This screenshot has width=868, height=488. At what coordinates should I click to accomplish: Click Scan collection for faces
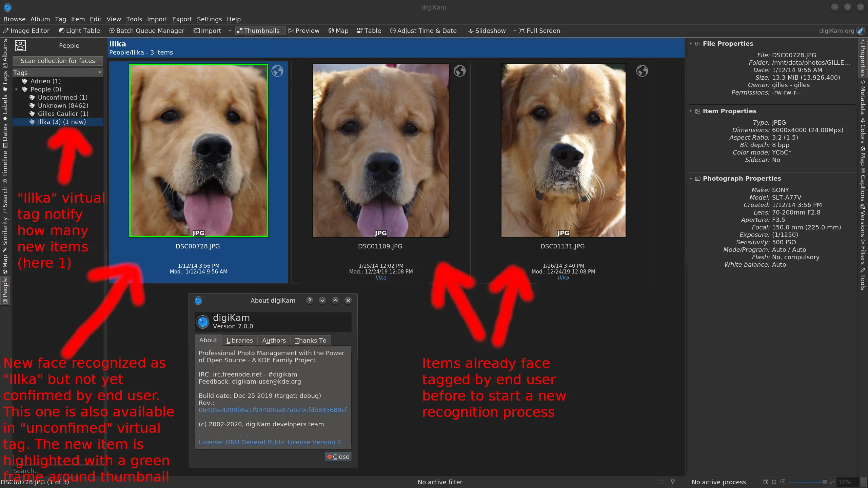pos(58,61)
